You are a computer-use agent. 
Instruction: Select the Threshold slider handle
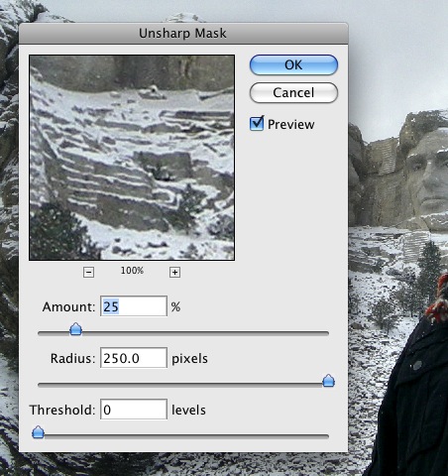pos(38,432)
